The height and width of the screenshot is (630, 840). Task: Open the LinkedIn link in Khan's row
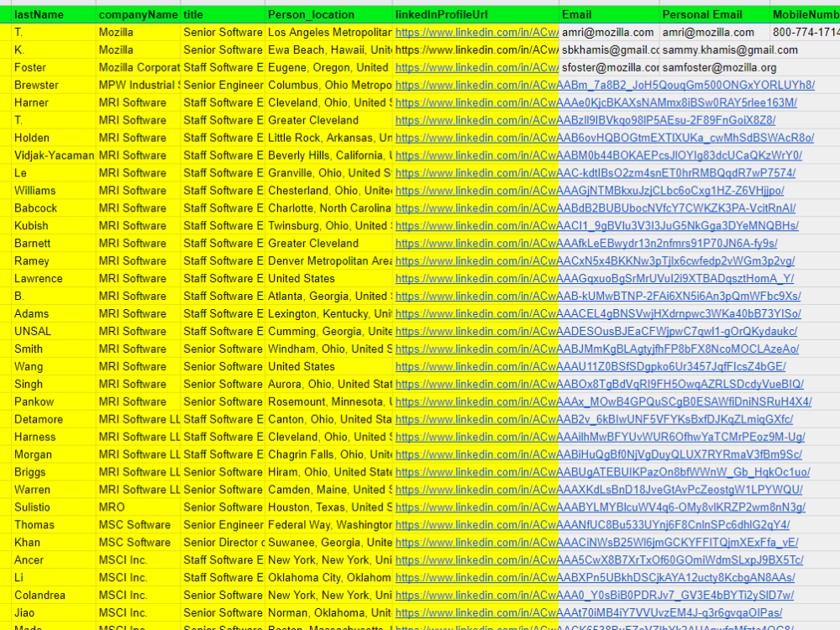[x=596, y=543]
